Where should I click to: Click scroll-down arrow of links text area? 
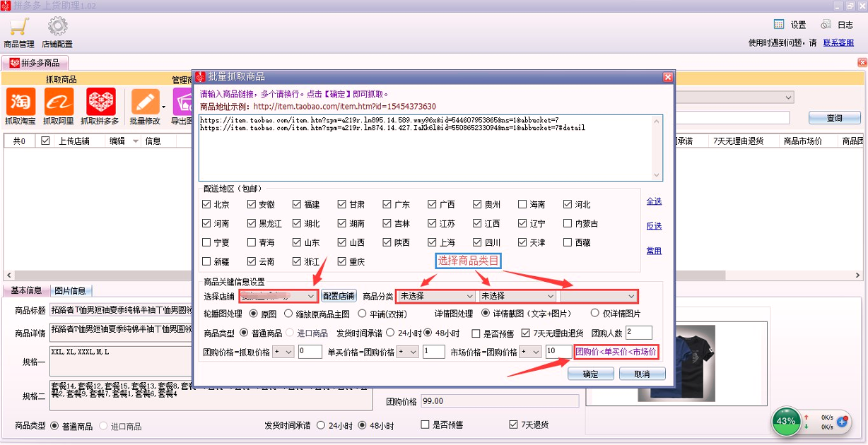click(657, 175)
